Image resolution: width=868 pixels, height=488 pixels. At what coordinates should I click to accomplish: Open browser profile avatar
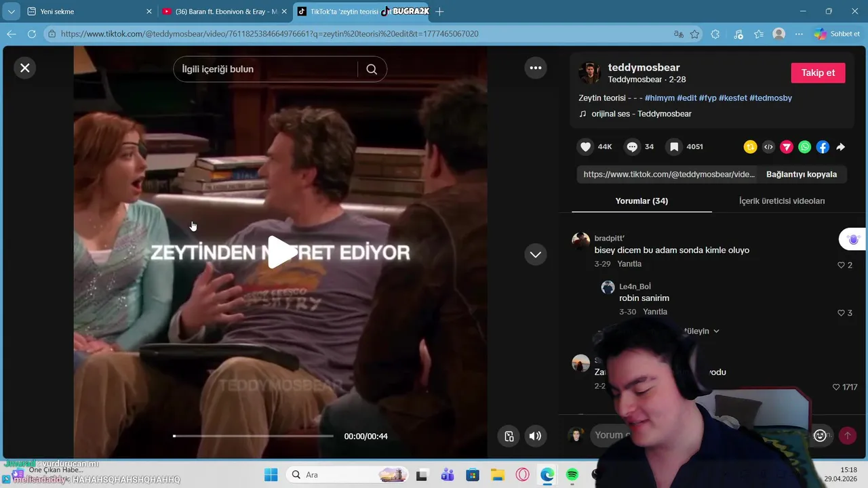point(779,34)
